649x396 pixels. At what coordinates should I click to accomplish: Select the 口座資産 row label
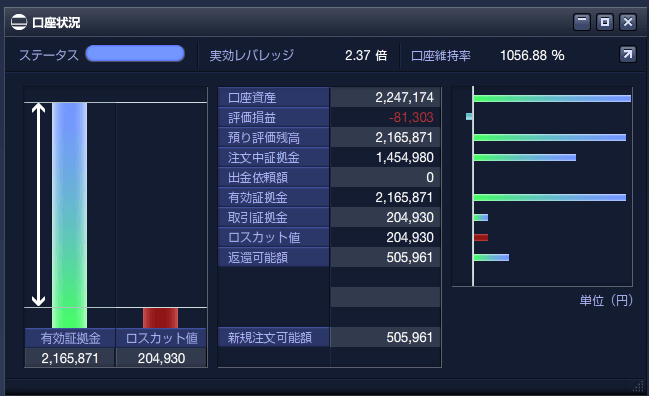[274, 98]
